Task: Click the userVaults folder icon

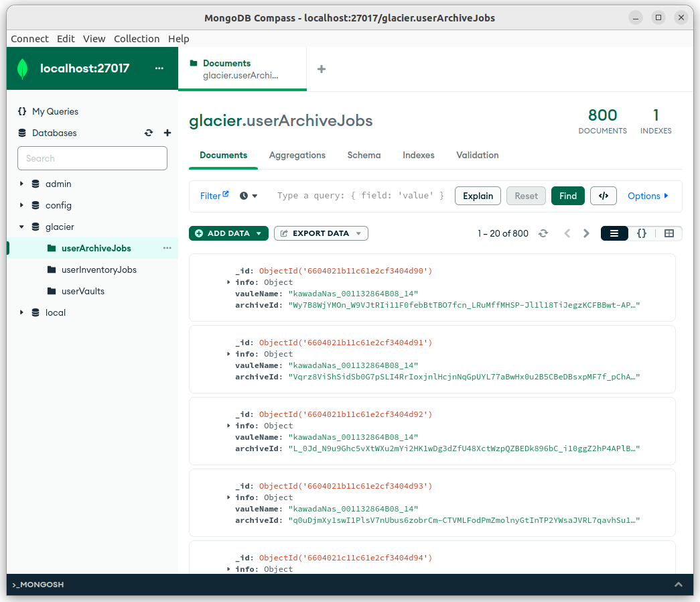Action: pyautogui.click(x=52, y=291)
